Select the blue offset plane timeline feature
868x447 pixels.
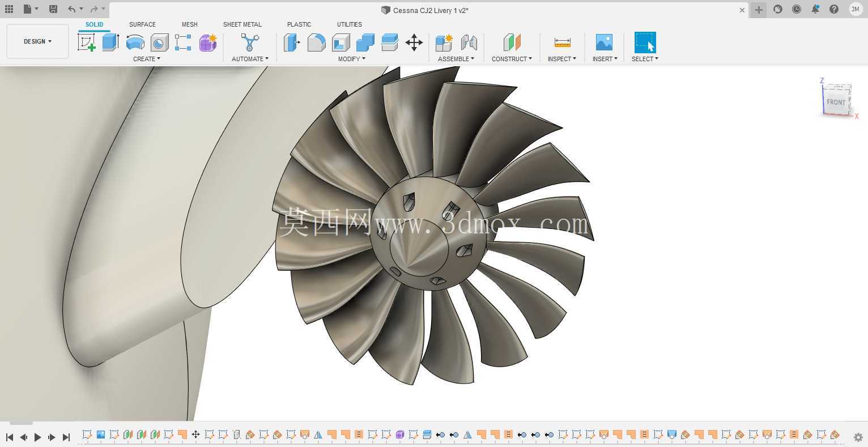coord(427,435)
